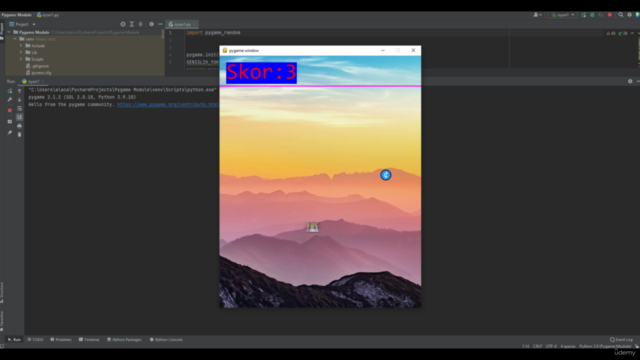Click the up arrow in Run console toolbar

[x=19, y=91]
